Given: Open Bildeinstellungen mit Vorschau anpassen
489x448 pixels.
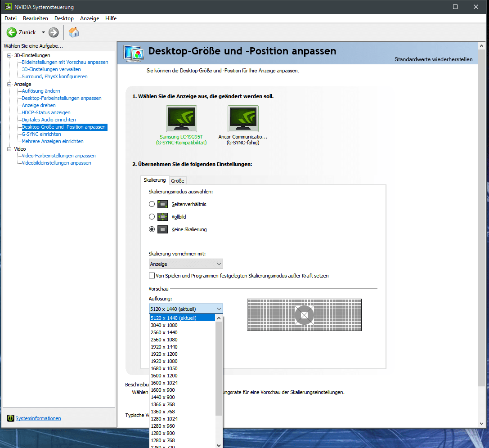Looking at the screenshot, I should [x=65, y=63].
